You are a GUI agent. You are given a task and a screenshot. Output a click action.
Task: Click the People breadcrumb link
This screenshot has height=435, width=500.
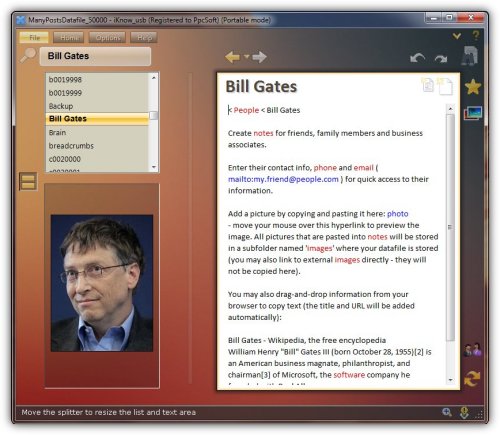(x=246, y=110)
